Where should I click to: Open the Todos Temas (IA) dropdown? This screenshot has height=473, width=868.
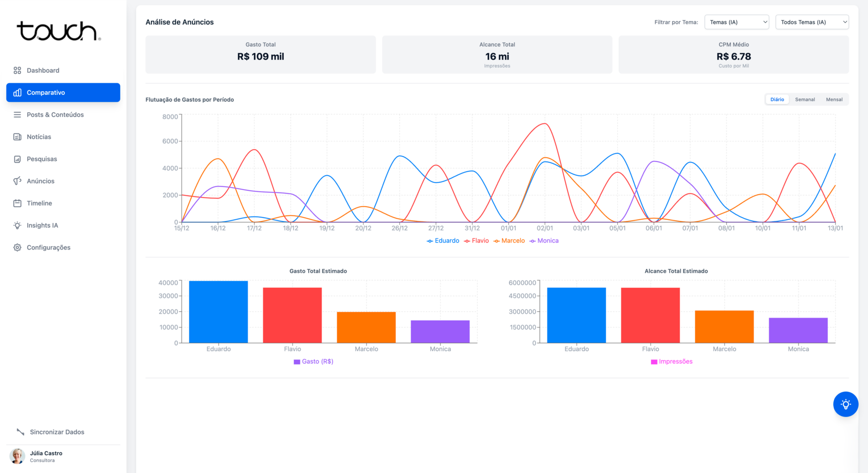point(812,22)
